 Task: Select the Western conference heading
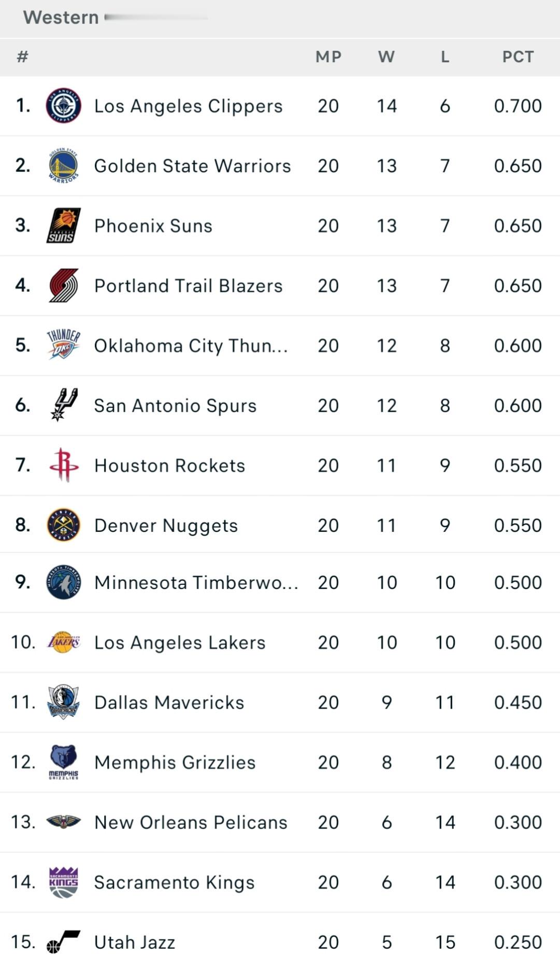click(61, 18)
